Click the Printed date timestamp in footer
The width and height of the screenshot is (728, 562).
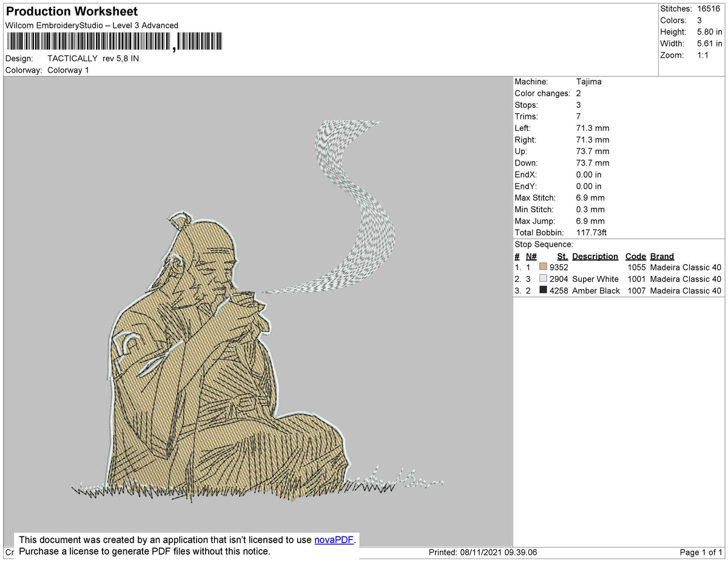point(483,553)
